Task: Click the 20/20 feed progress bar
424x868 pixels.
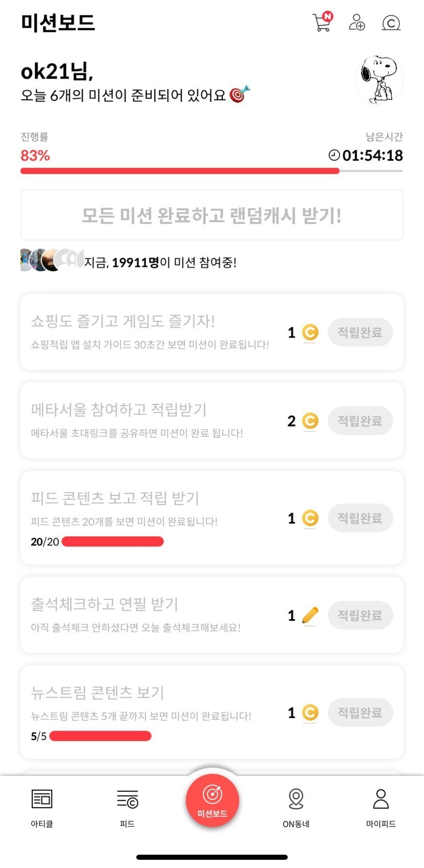Action: click(112, 542)
